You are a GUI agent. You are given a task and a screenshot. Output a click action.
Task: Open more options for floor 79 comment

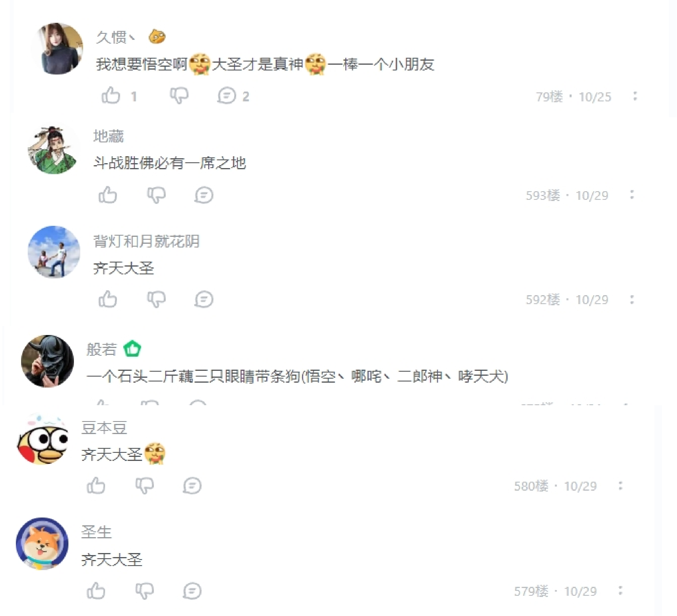(635, 96)
